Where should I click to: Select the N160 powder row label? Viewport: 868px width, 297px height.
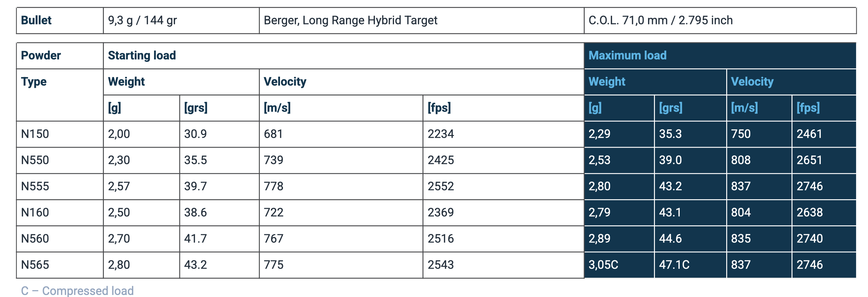(x=60, y=213)
